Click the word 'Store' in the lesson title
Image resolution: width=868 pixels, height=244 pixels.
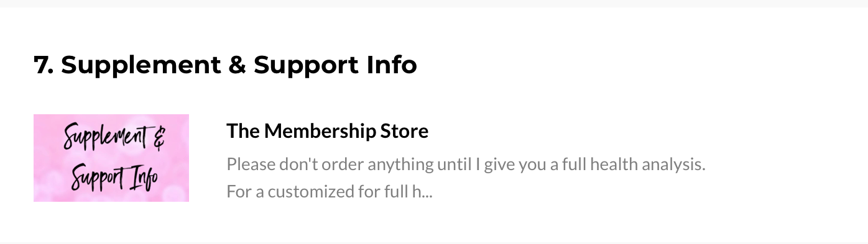coord(405,131)
